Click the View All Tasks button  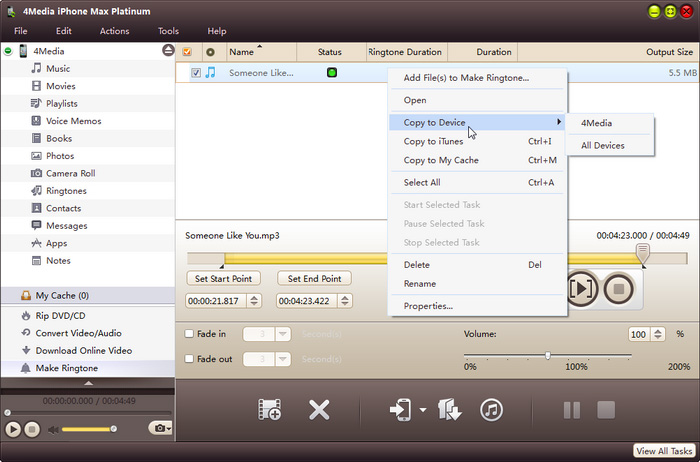click(x=664, y=451)
